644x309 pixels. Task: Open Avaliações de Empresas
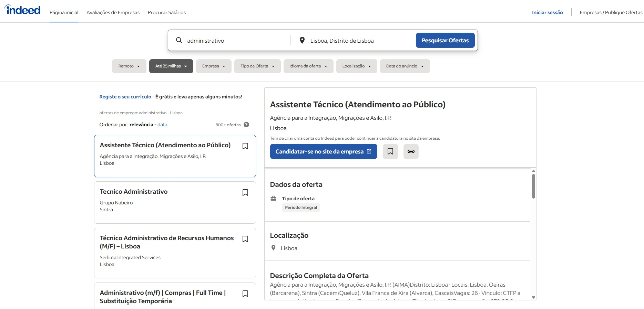(x=113, y=12)
